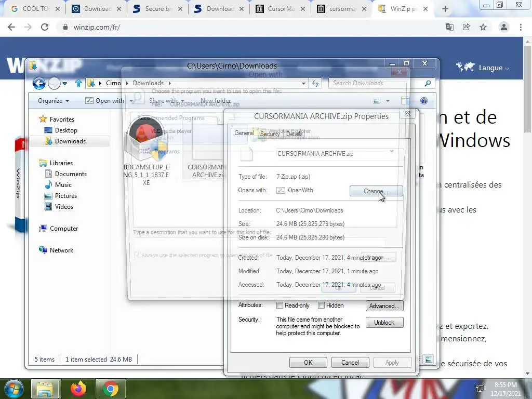This screenshot has width=532, height=399.
Task: Expand the Langue language dropdown
Action: pyautogui.click(x=494, y=68)
